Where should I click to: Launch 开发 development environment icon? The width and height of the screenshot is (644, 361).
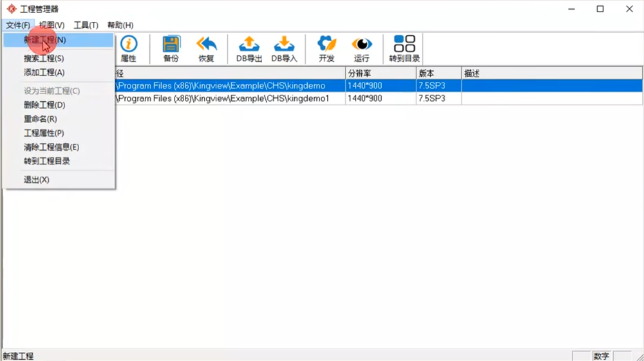(327, 48)
